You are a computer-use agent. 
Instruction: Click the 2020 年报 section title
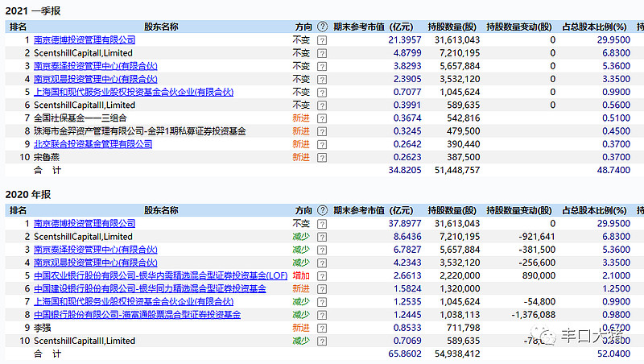[28, 195]
